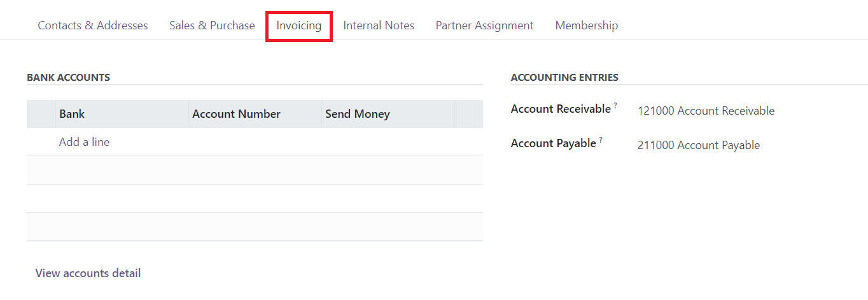Sort by the Bank column header
The image size is (868, 300).
click(72, 114)
